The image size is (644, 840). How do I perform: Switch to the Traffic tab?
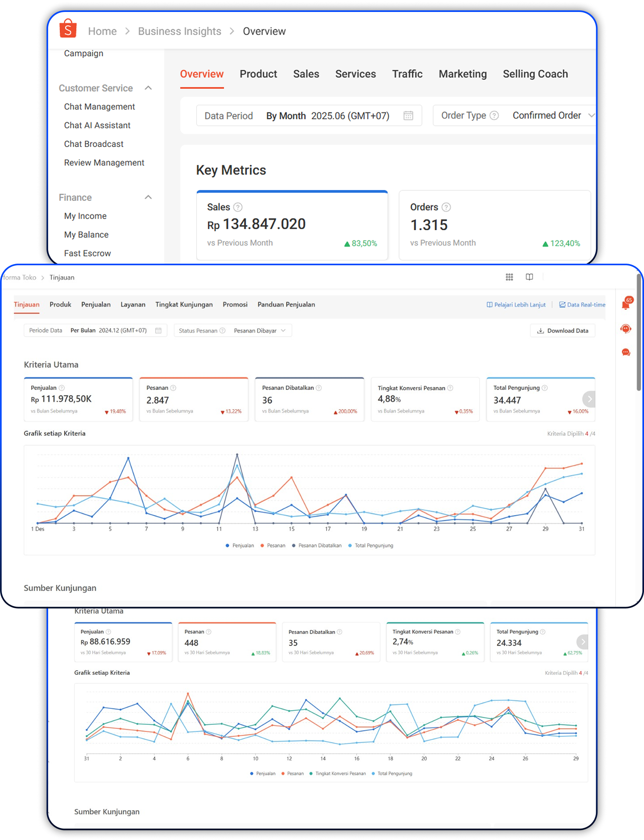pyautogui.click(x=407, y=74)
